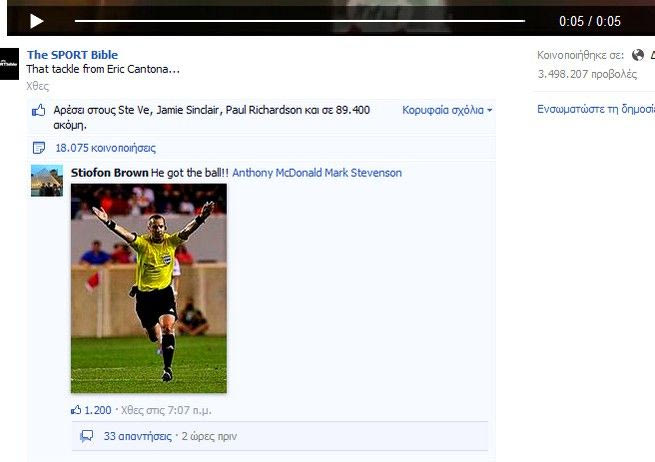View the 18.075 κοινοποιήσεις shares
This screenshot has height=462, width=655.
(x=106, y=148)
